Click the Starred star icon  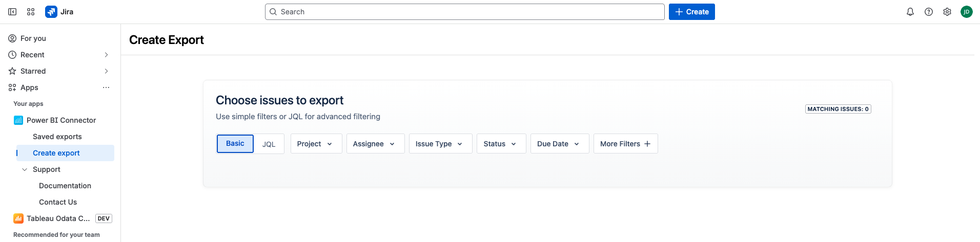pyautogui.click(x=12, y=71)
